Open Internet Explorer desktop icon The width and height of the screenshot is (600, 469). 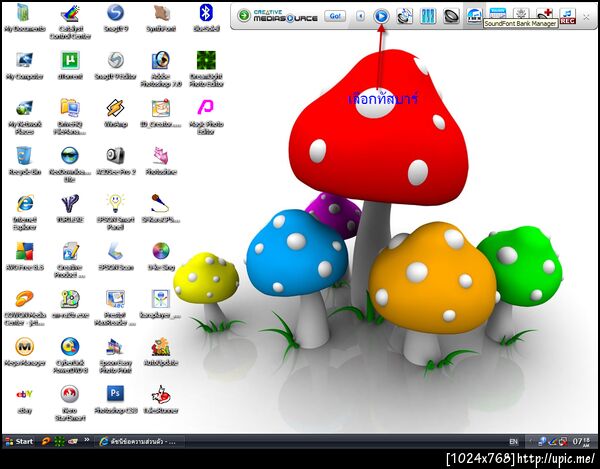pyautogui.click(x=24, y=213)
